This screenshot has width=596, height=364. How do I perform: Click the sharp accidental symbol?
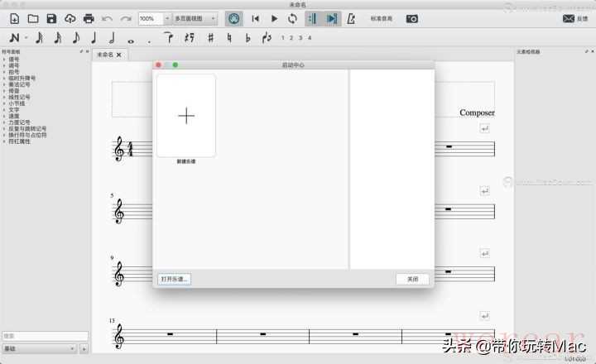tap(211, 37)
